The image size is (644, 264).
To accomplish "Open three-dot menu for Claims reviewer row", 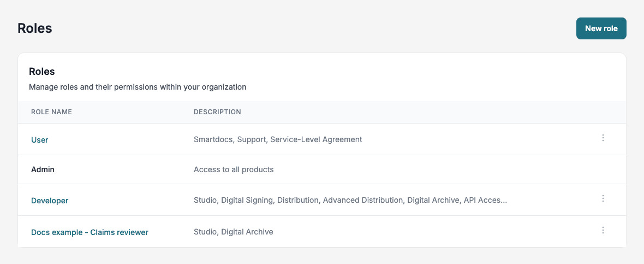I will pos(603,230).
